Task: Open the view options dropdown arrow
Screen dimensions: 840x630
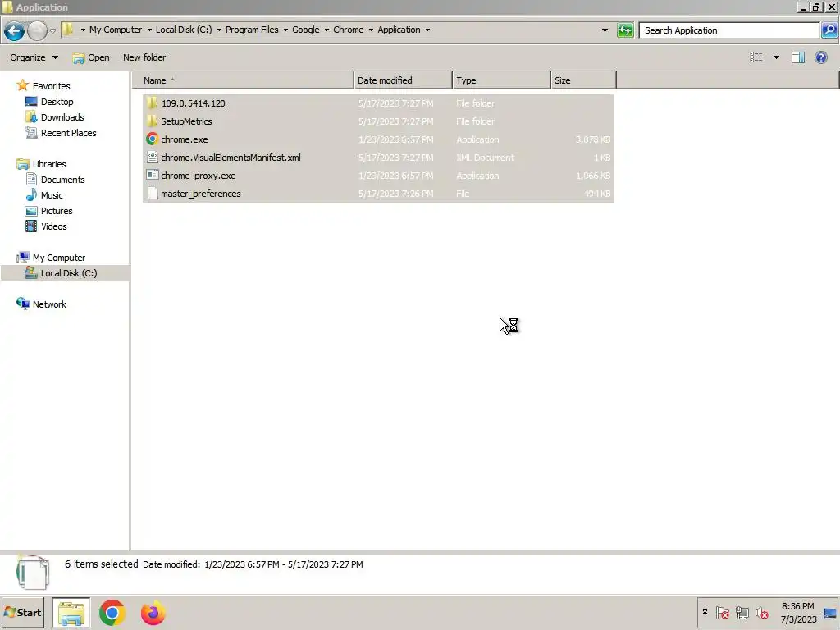Action: coord(776,57)
